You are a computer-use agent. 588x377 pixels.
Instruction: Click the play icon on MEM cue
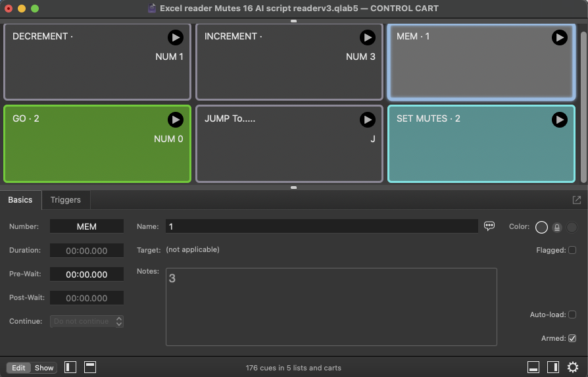pos(559,38)
